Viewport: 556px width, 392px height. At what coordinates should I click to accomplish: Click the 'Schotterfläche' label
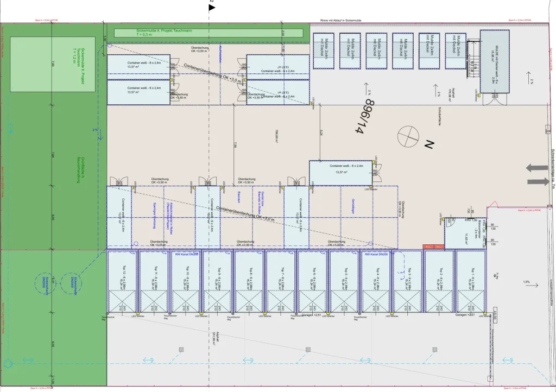439,116
